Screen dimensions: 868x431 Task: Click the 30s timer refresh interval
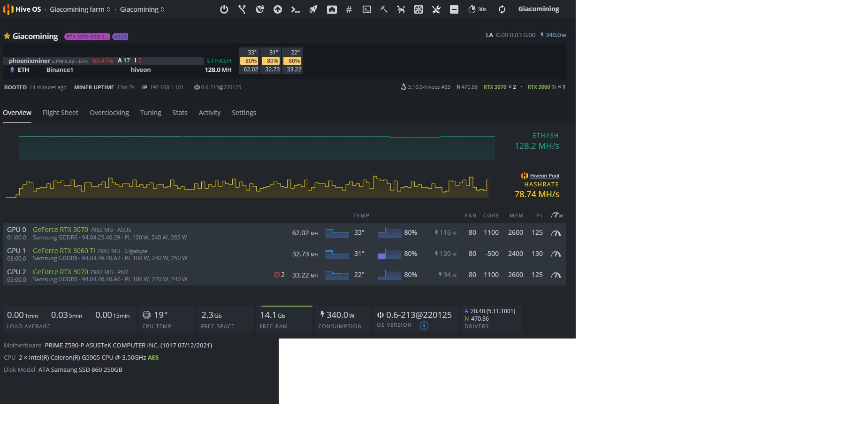477,9
